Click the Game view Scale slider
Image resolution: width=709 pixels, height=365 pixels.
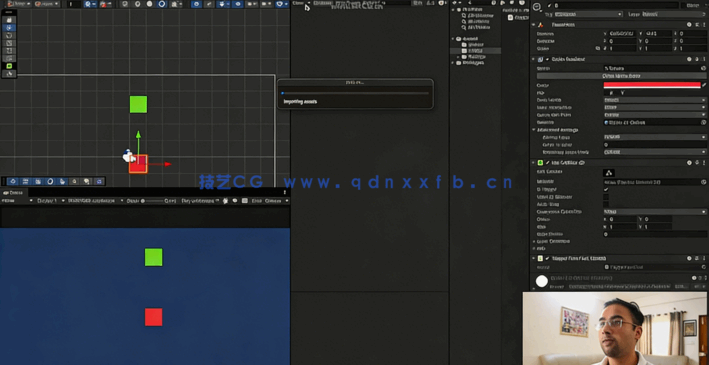click(153, 201)
